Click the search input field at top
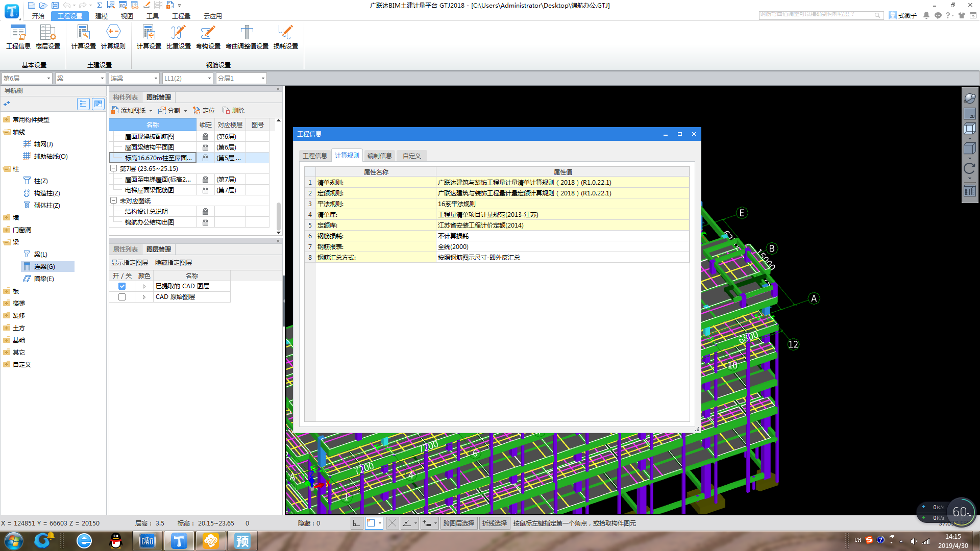 [821, 15]
